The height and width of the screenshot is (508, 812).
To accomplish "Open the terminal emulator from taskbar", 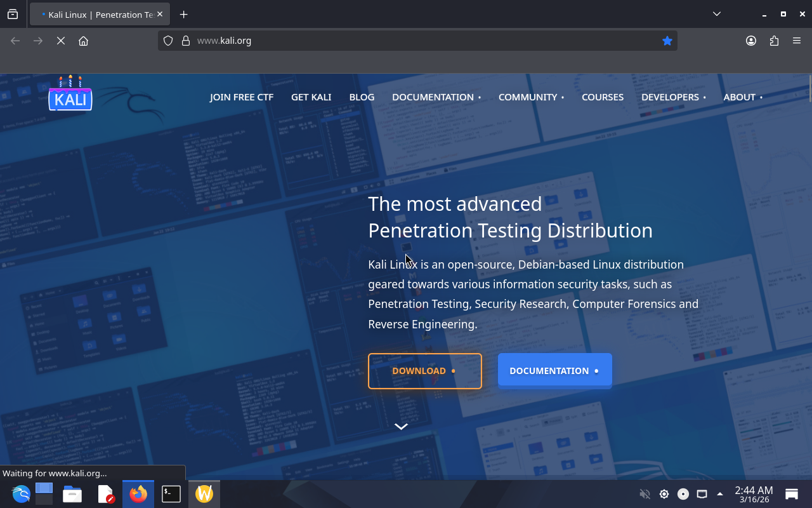I will pyautogui.click(x=171, y=494).
